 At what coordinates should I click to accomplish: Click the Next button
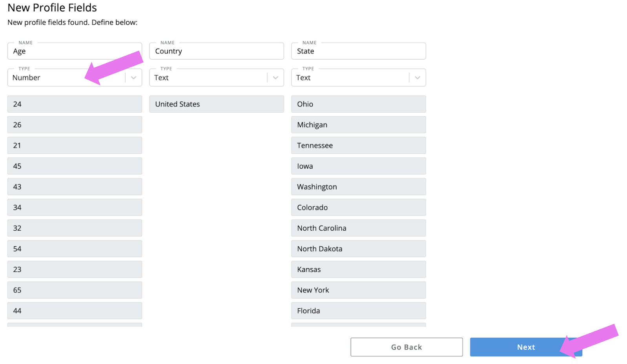[x=525, y=347]
